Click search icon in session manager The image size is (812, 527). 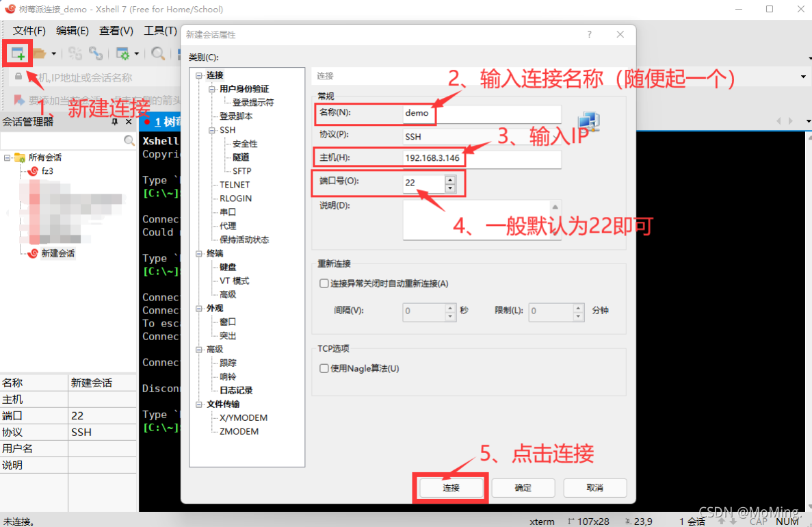click(129, 140)
